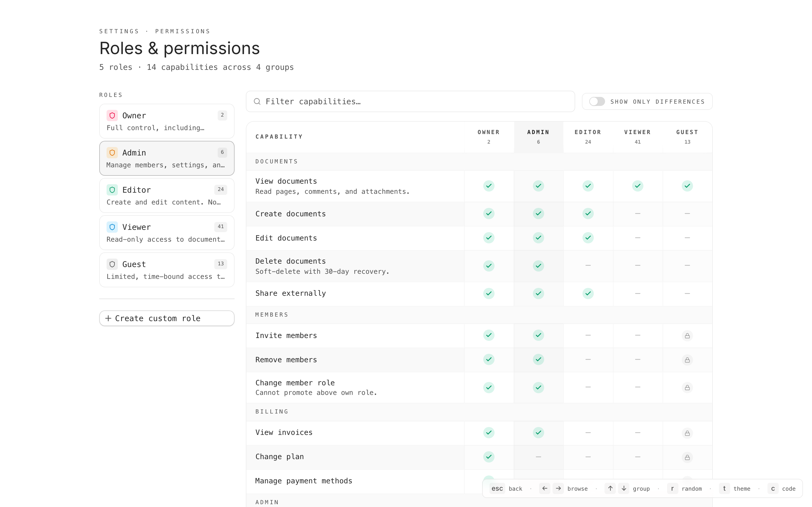Toggle Admin dash for Change plan
Viewport: 812px width, 507px height.
[538, 457]
